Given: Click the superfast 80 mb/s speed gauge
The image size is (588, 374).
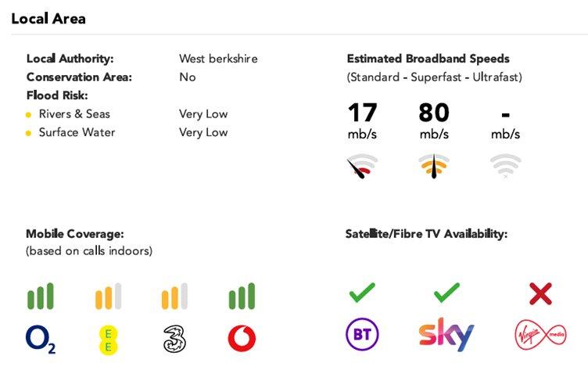Looking at the screenshot, I should pyautogui.click(x=434, y=166).
